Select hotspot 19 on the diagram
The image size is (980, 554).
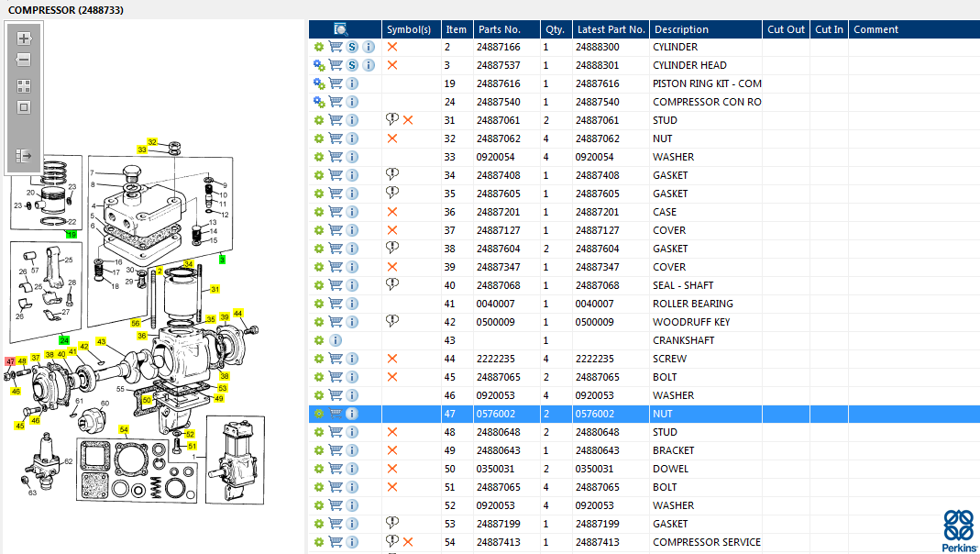pyautogui.click(x=72, y=235)
